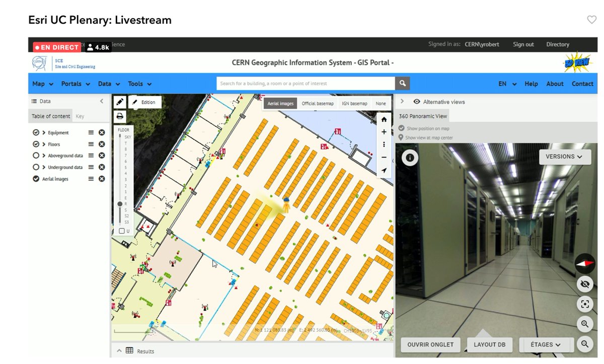The image size is (604, 364).
Task: Remove the Equipment layer
Action: point(102,132)
